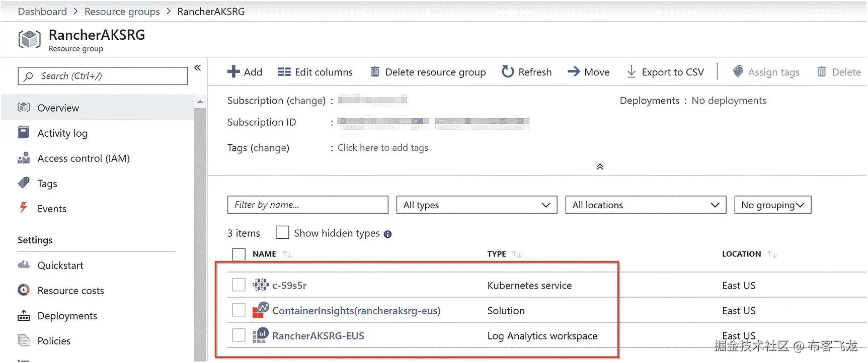
Task: Check the box for the c-59s5r row
Action: (x=239, y=285)
